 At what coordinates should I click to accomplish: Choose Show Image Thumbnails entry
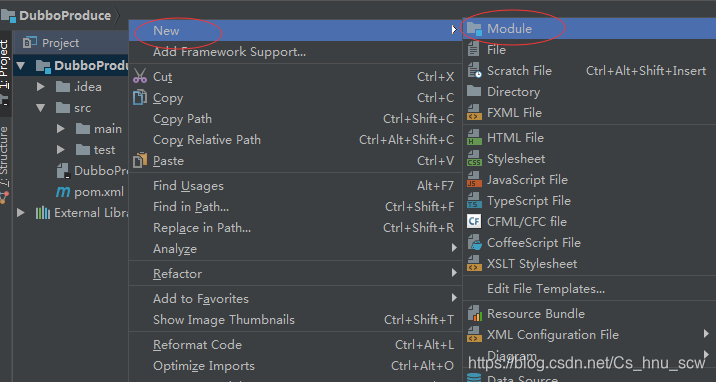click(x=295, y=319)
